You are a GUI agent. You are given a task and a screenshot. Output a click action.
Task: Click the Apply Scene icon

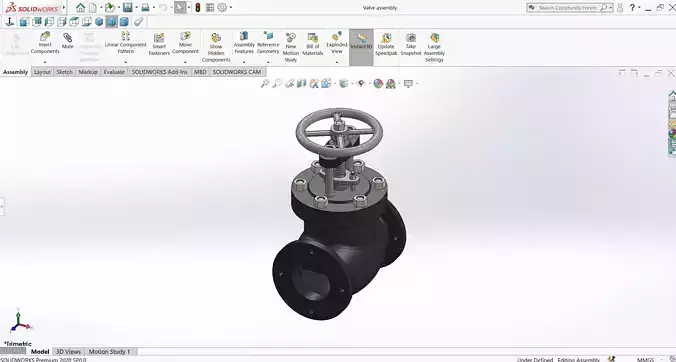pos(391,84)
